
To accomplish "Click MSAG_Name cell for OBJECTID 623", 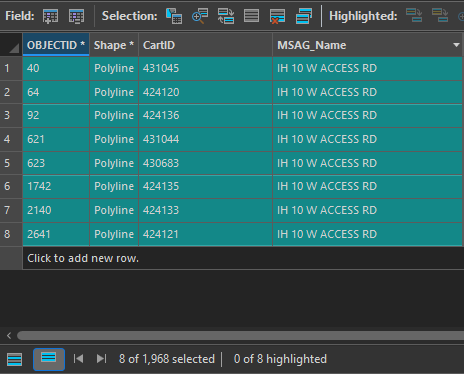I will [368, 163].
